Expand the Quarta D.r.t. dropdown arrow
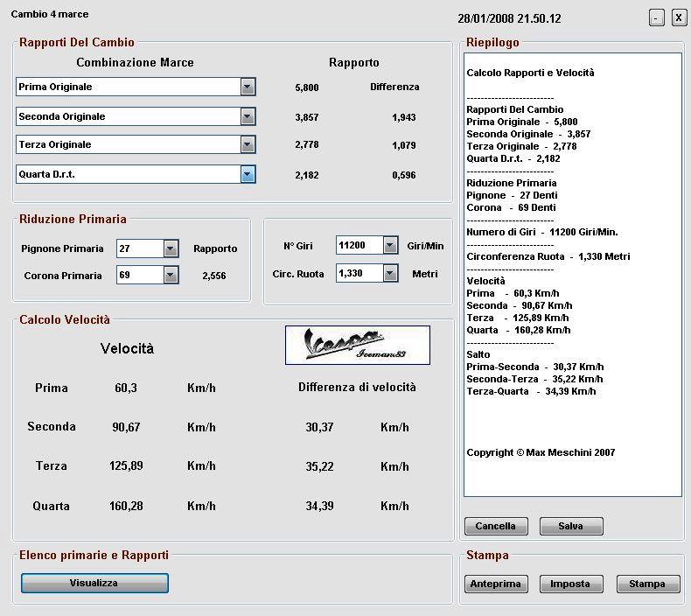This screenshot has width=691, height=616. [248, 175]
